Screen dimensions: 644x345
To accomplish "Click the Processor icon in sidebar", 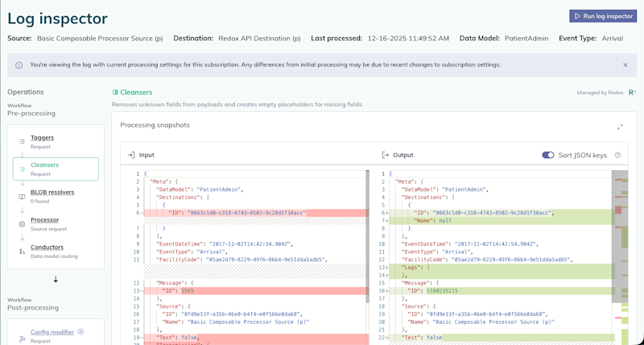I will pos(22,224).
